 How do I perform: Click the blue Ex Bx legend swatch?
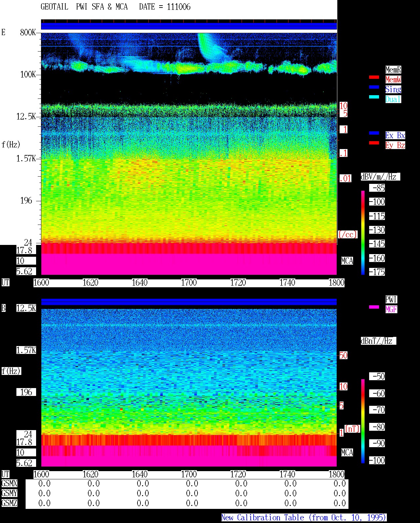pos(374,133)
